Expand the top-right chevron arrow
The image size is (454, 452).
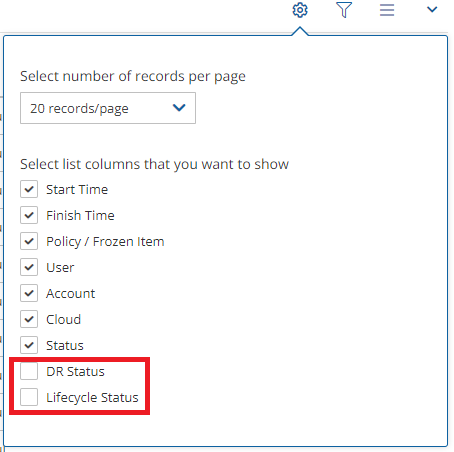(432, 10)
